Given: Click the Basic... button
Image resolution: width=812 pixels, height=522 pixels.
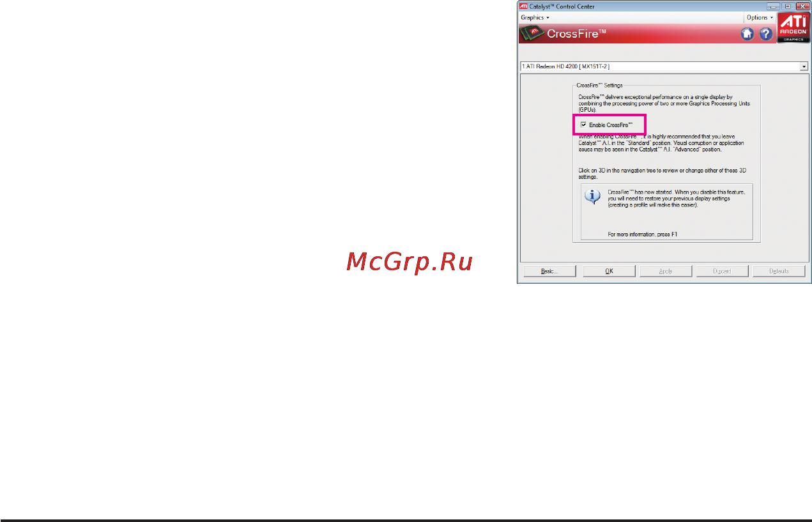Looking at the screenshot, I should [x=549, y=271].
